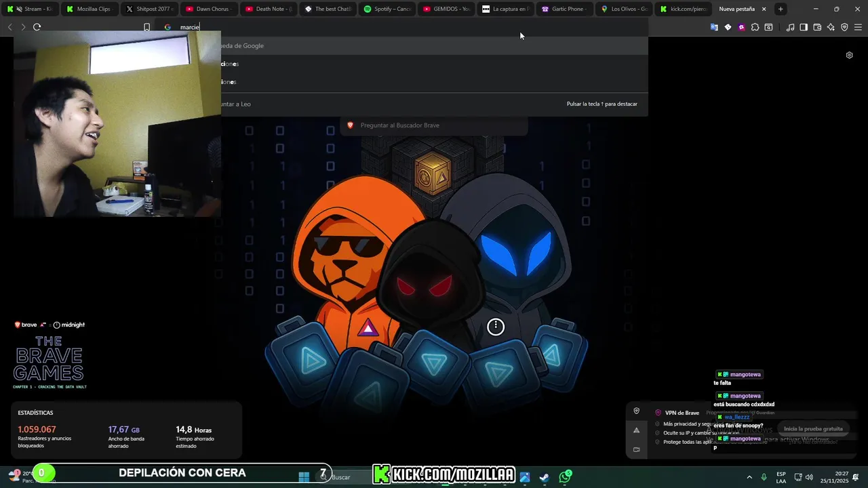This screenshot has height=488, width=868.
Task: Switch to the Stream - Kick tab
Action: point(30,9)
